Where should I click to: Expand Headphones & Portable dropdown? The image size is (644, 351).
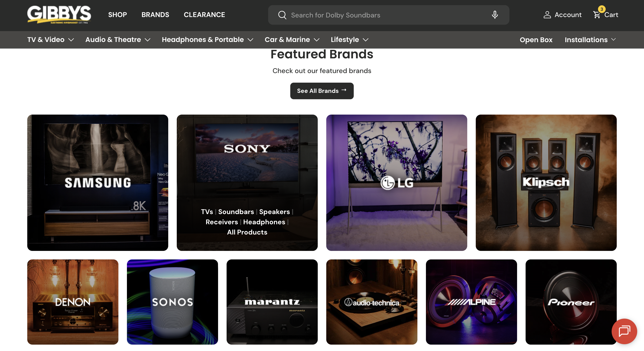207,39
